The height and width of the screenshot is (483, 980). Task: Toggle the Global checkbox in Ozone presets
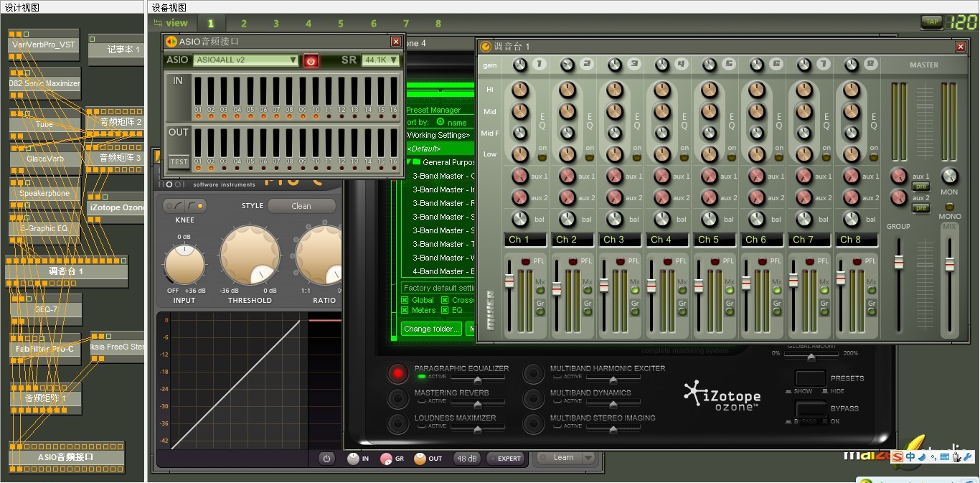405,300
